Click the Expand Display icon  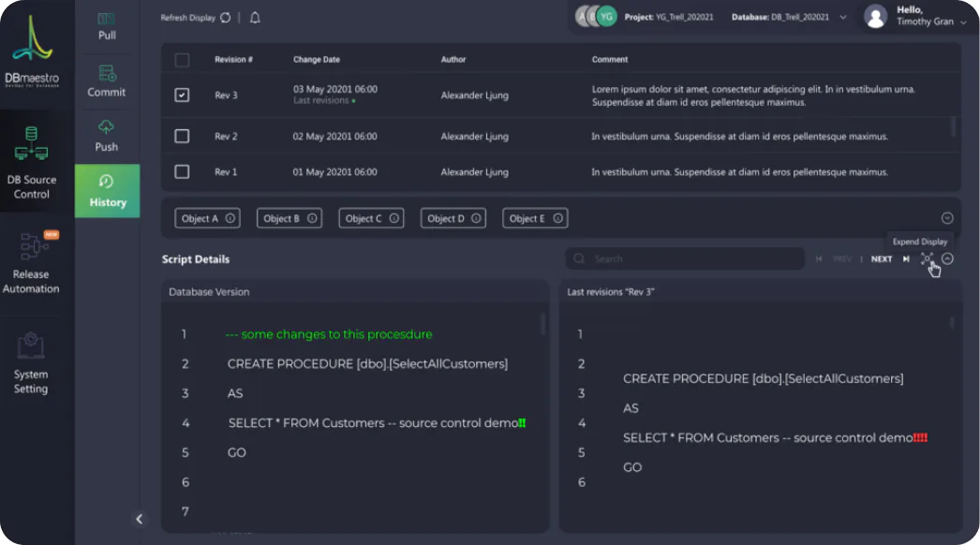[x=927, y=258]
